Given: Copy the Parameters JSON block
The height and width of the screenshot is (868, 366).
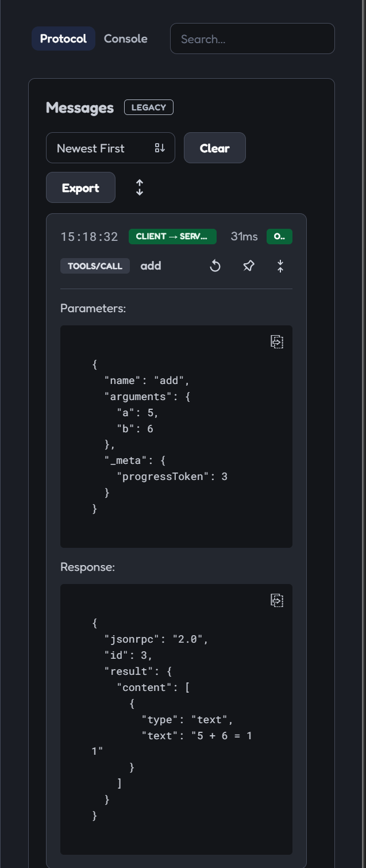Looking at the screenshot, I should pyautogui.click(x=277, y=341).
